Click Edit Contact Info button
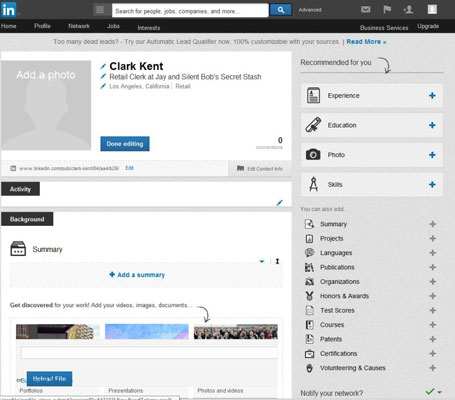 click(260, 169)
